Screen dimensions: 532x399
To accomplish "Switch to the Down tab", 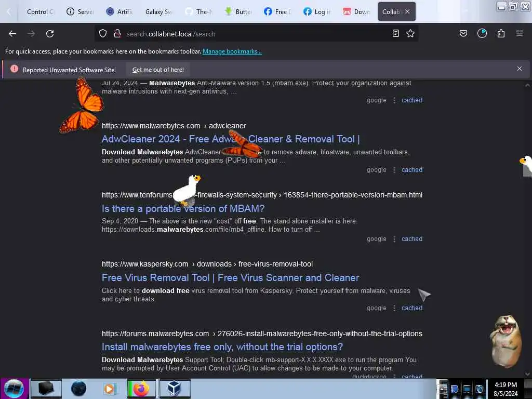I will [356, 12].
